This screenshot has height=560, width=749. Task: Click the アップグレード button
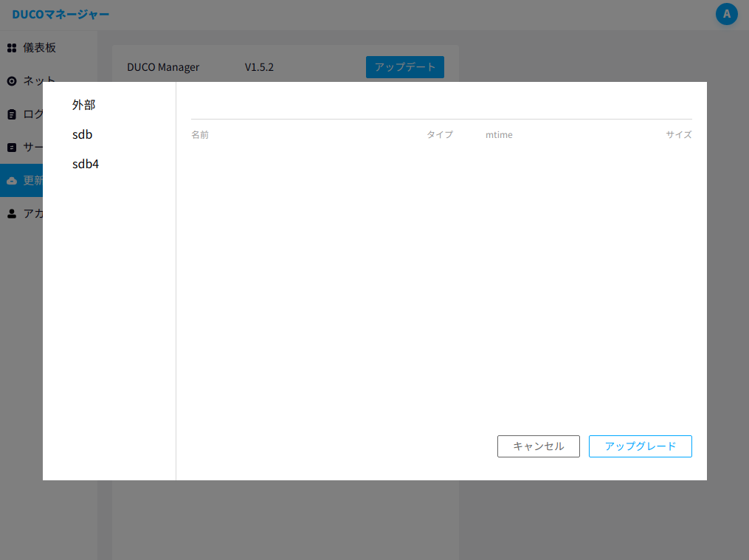[x=640, y=446]
